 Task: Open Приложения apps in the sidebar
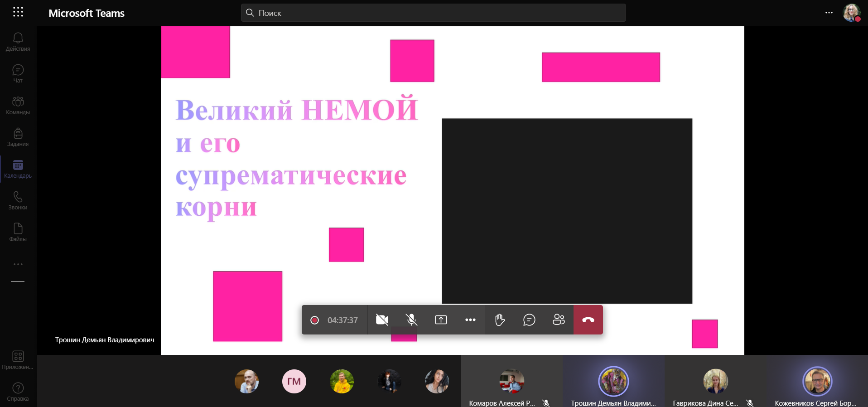coord(18,360)
